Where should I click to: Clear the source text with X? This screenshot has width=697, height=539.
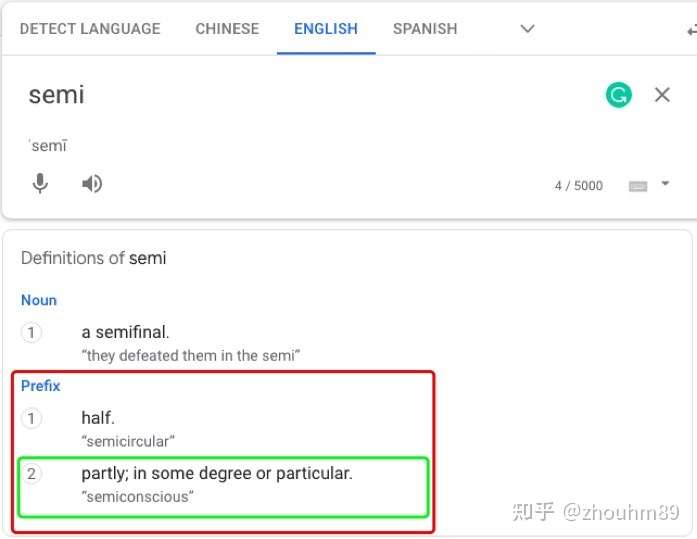(x=662, y=95)
